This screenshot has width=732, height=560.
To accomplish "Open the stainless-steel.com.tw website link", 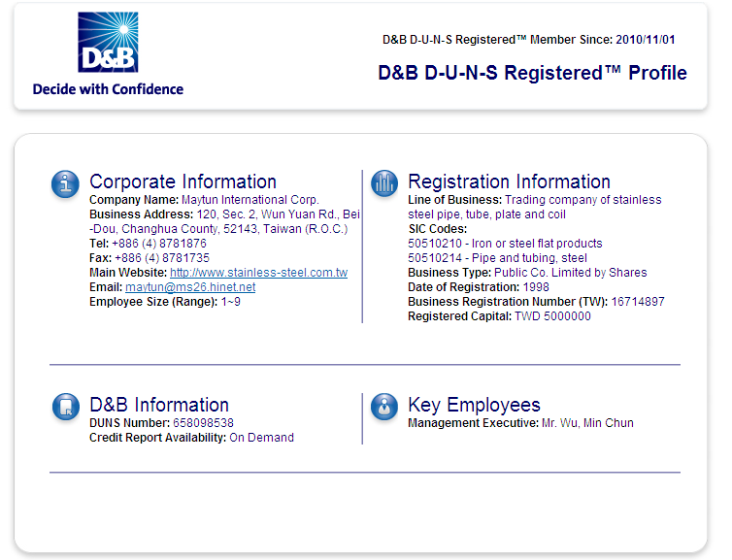I will click(258, 273).
